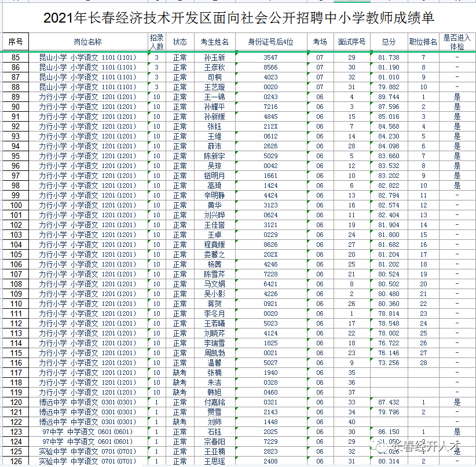
Task: Select sequence number cell 85
Action: 16,57
